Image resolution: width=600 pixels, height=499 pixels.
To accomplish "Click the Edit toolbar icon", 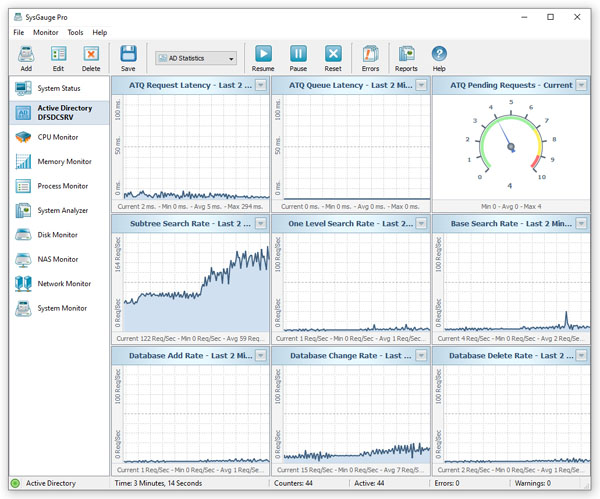I will tap(58, 54).
